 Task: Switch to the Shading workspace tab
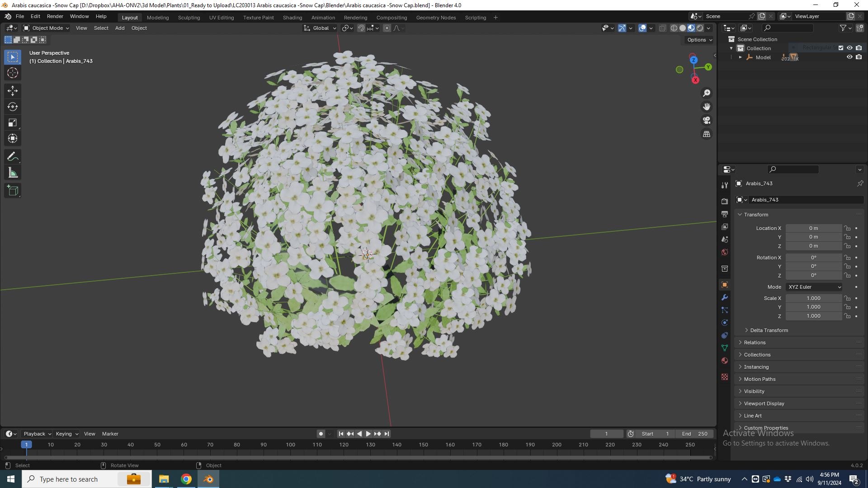pyautogui.click(x=292, y=18)
